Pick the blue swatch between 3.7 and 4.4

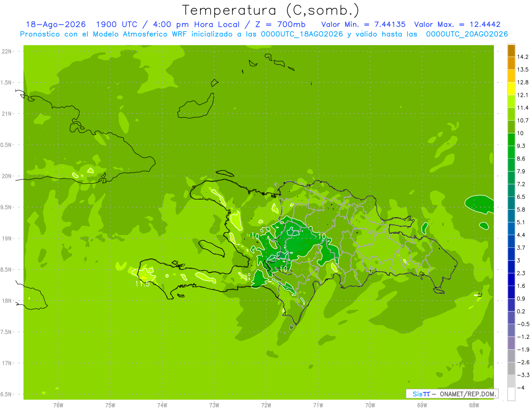pyautogui.click(x=511, y=242)
